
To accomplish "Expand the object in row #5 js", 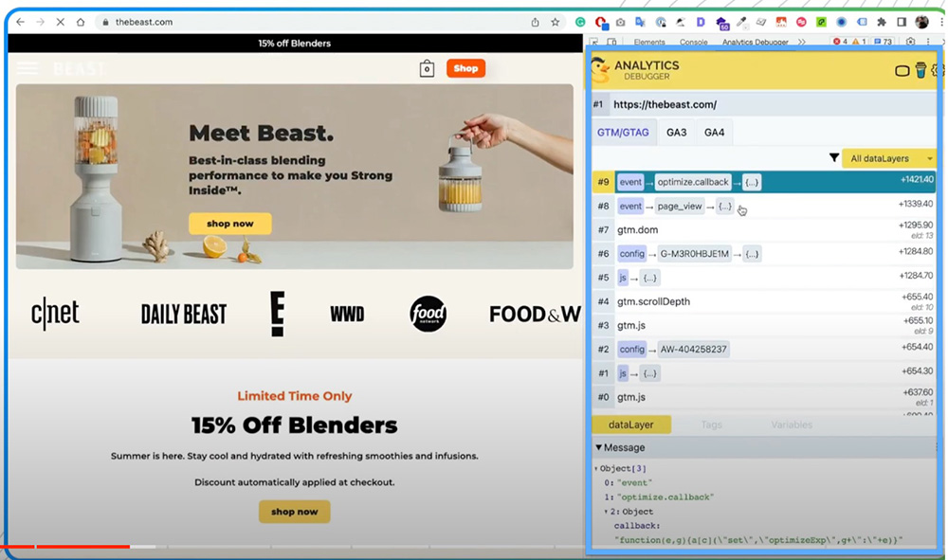I will 650,278.
